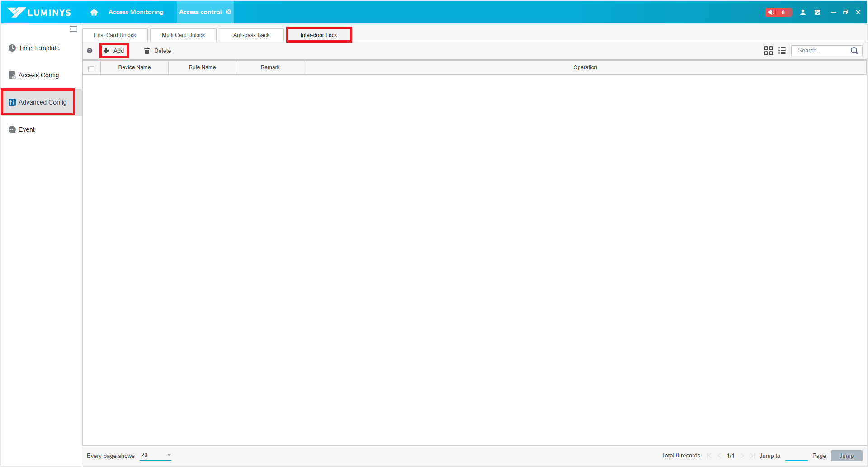Switch to Anti-pass Back tab

pos(251,35)
